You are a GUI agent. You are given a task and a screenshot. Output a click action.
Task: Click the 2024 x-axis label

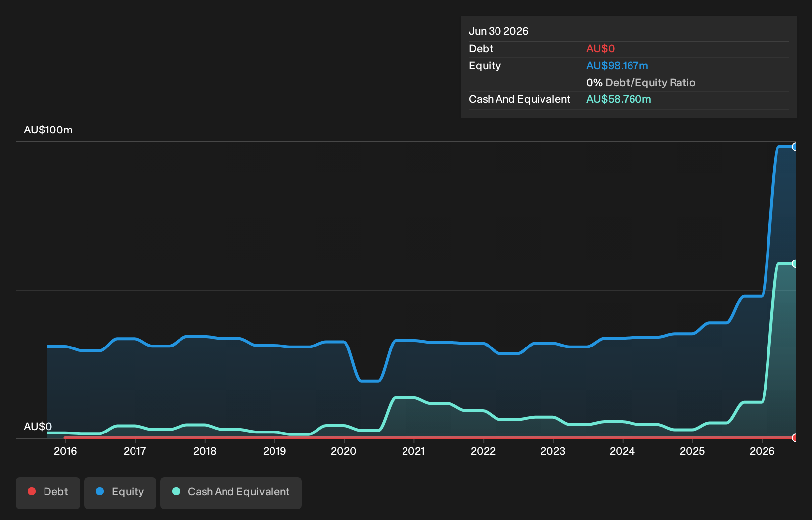coord(622,451)
